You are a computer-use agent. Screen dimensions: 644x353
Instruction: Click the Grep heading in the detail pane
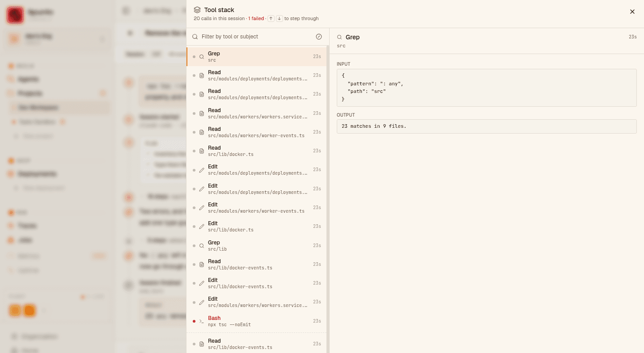[x=352, y=37]
